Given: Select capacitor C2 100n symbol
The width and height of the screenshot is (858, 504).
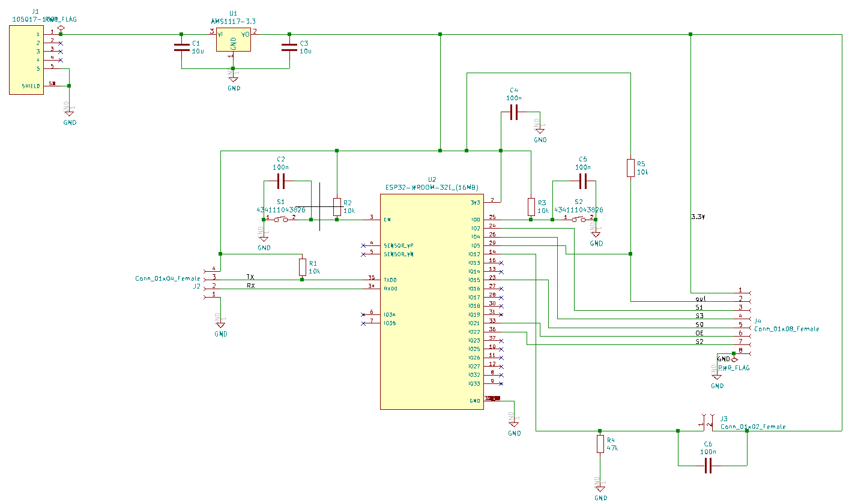Looking at the screenshot, I should pyautogui.click(x=280, y=181).
